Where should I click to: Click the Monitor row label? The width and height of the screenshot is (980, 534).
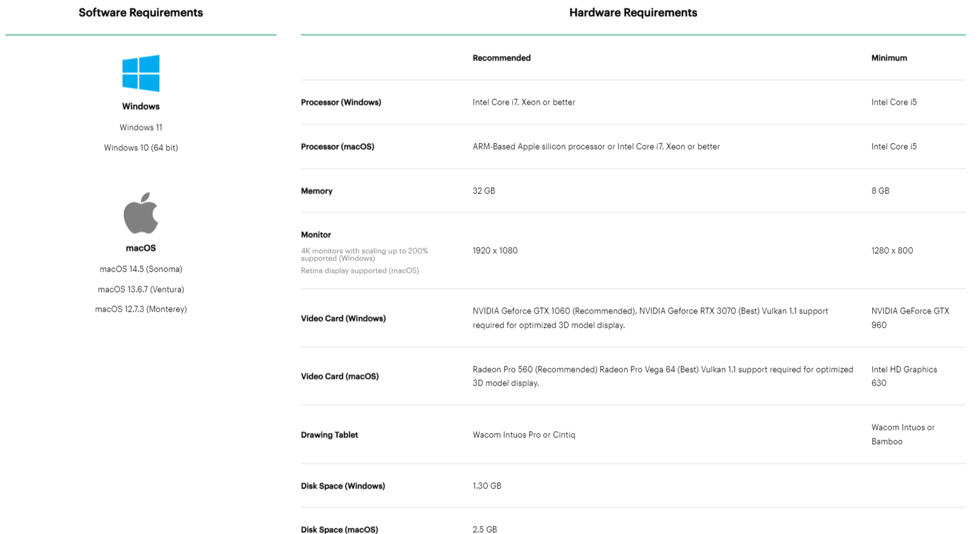pyautogui.click(x=316, y=235)
